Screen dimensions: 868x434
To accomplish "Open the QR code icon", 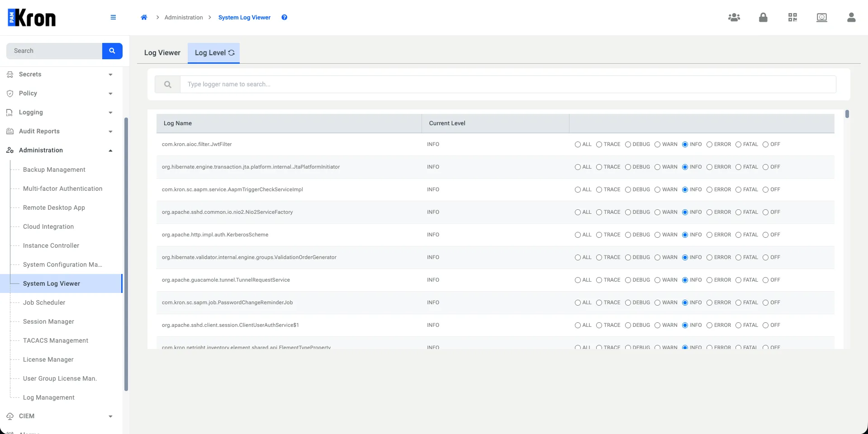I will 792,18.
